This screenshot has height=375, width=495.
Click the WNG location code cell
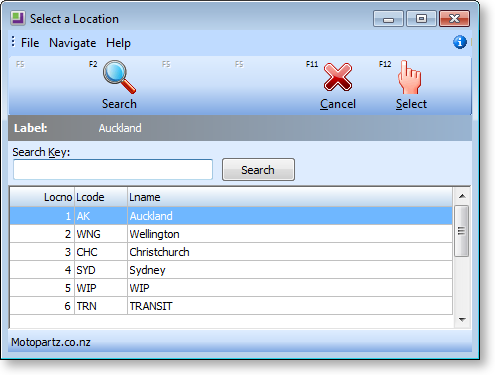[x=101, y=234]
